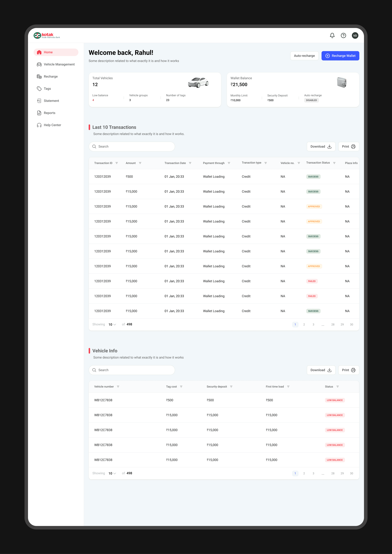Filter the Vehicle Info Status column
The image size is (392, 554).
(337, 387)
